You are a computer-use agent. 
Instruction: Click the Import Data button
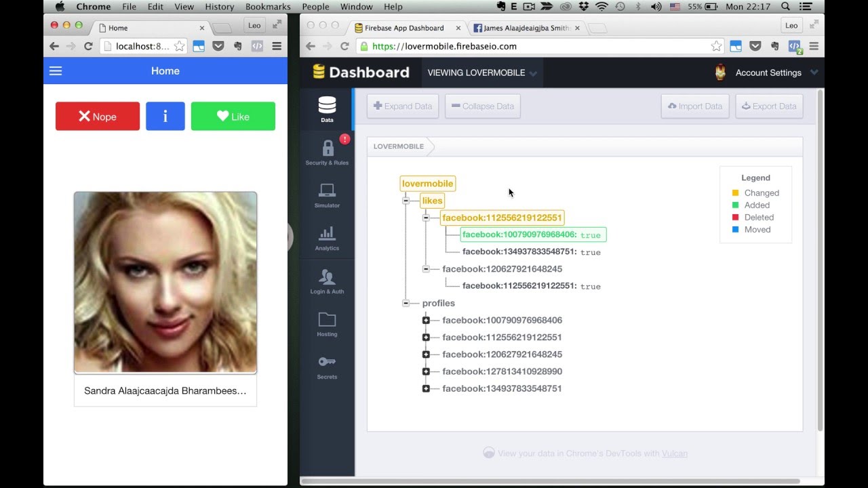point(695,106)
